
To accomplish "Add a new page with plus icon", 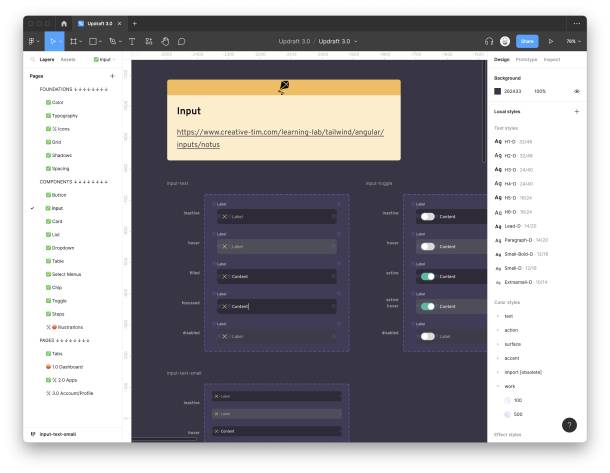I will pyautogui.click(x=112, y=76).
